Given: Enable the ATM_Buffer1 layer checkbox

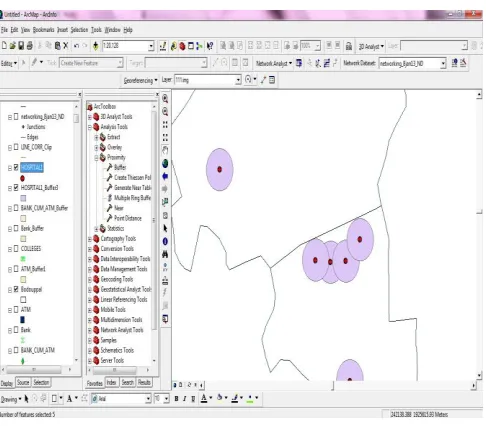Looking at the screenshot, I should point(16,269).
